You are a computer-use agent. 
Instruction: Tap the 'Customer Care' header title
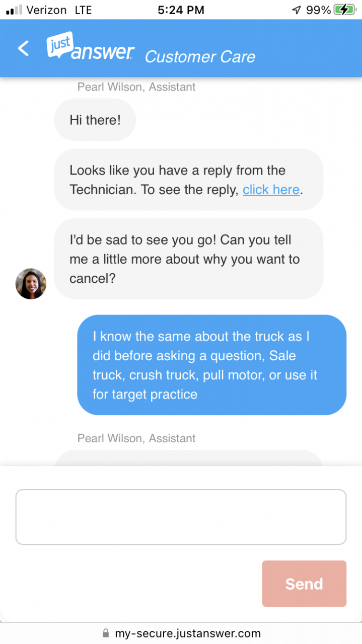(200, 57)
